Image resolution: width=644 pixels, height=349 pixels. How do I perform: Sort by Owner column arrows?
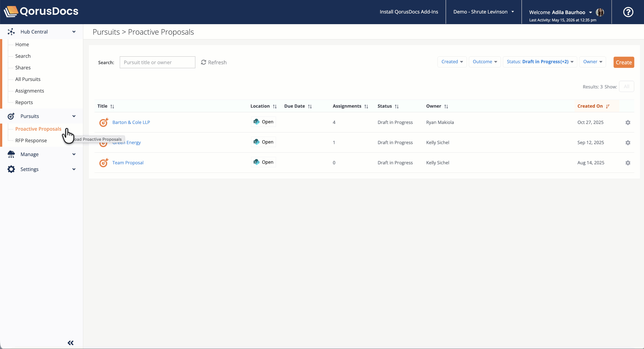click(446, 107)
